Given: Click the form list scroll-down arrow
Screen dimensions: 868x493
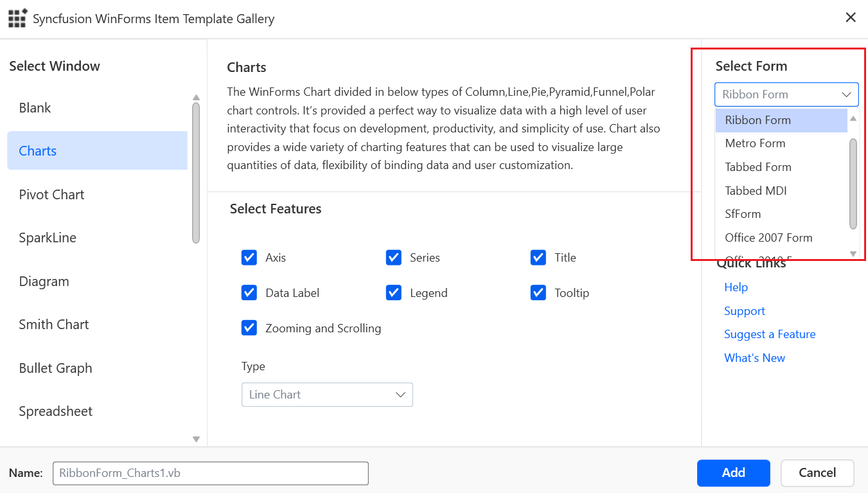Looking at the screenshot, I should [x=853, y=254].
